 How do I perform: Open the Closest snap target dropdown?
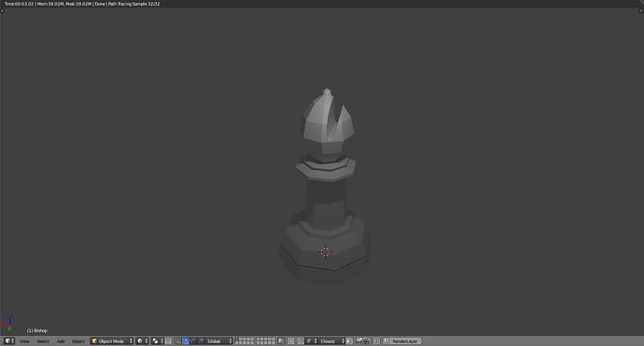331,341
